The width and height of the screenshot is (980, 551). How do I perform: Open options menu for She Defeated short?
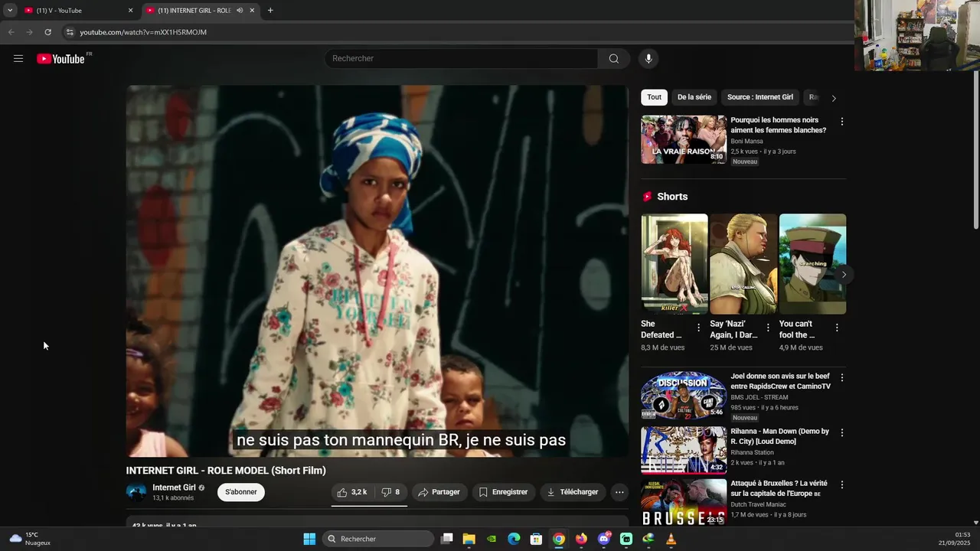point(698,328)
